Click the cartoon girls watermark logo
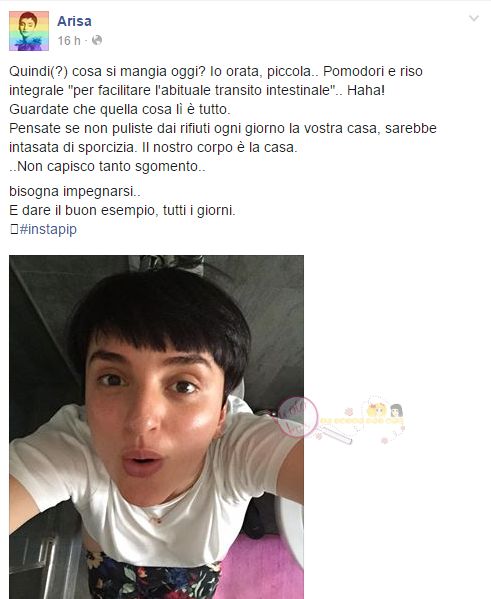The height and width of the screenshot is (599, 491). [384, 409]
